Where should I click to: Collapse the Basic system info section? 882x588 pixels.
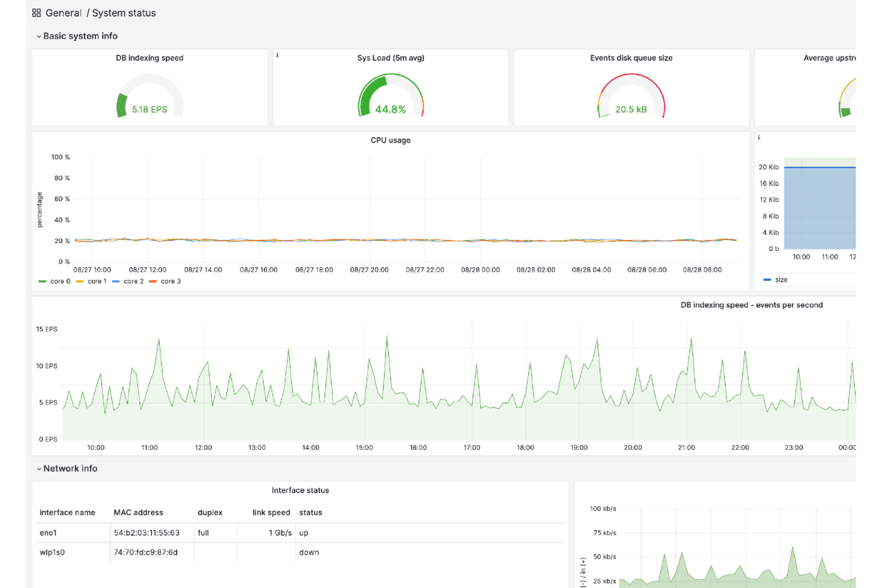77,36
